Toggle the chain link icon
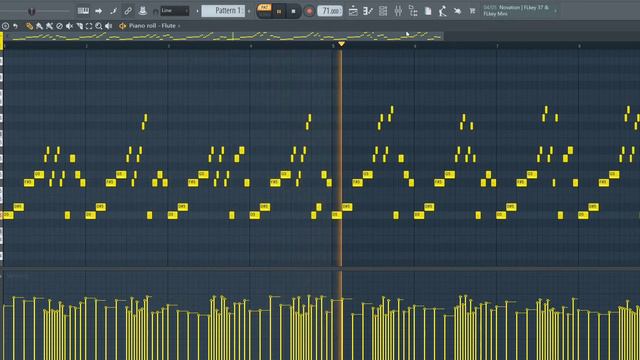 (128, 11)
